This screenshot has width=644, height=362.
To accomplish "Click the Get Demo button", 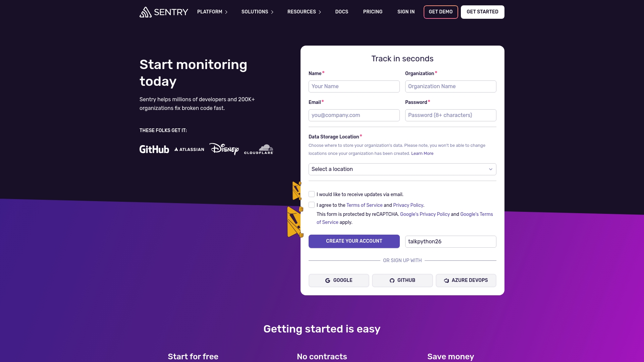I will pyautogui.click(x=441, y=12).
